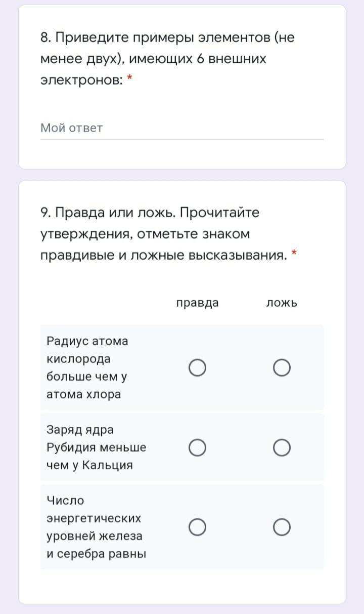Image resolution: width=364 pixels, height=614 pixels.
Task: Click question 9 'Правда или ложь' title
Action: (x=150, y=213)
